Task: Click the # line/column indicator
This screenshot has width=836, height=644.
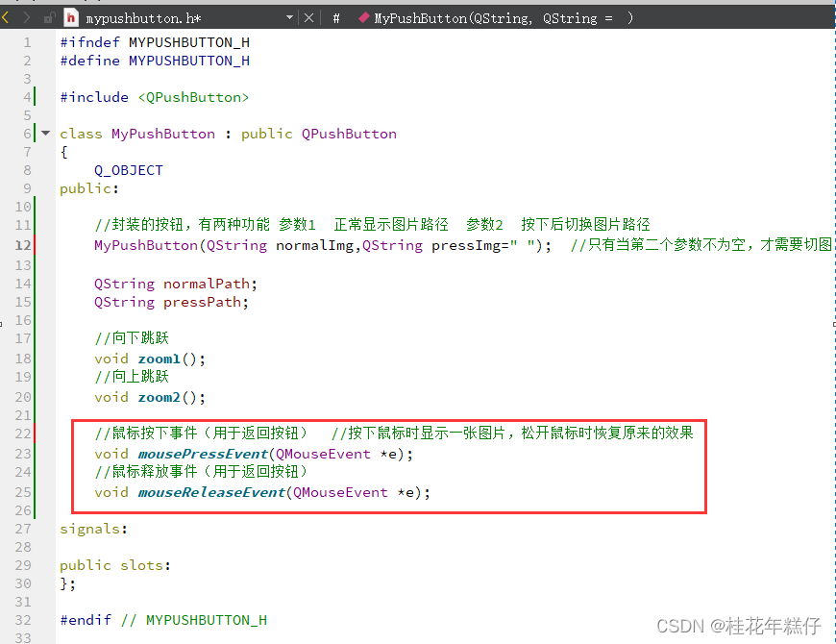Action: (x=336, y=18)
